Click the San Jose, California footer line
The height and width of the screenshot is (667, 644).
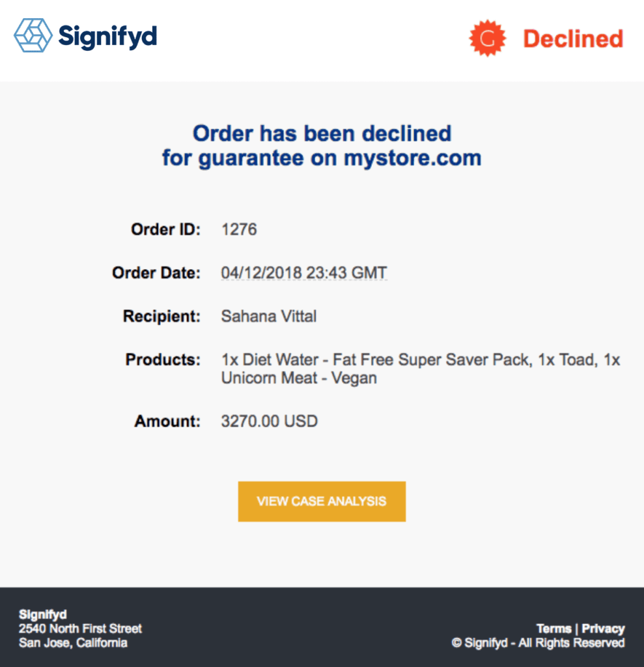coord(73,642)
